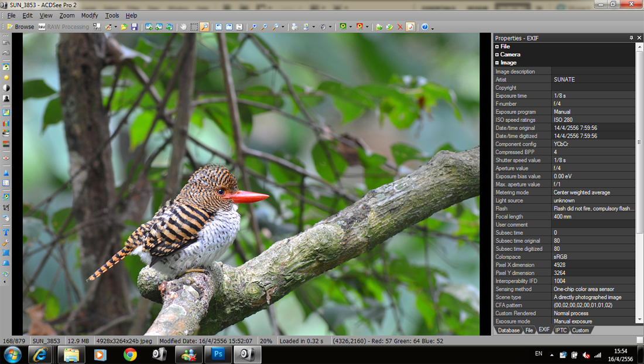Click the blue floppy disk Save icon

coord(134,27)
